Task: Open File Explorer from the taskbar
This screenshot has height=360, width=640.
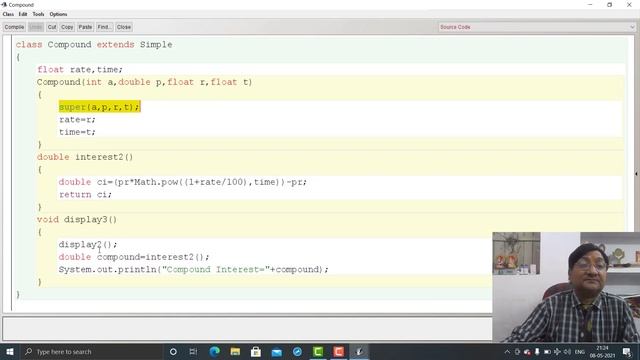Action: click(235, 351)
